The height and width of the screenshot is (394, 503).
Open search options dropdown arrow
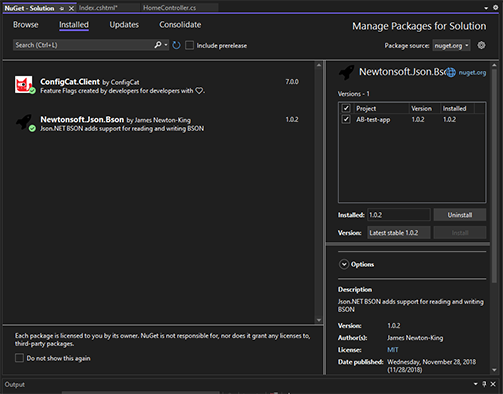[x=166, y=45]
